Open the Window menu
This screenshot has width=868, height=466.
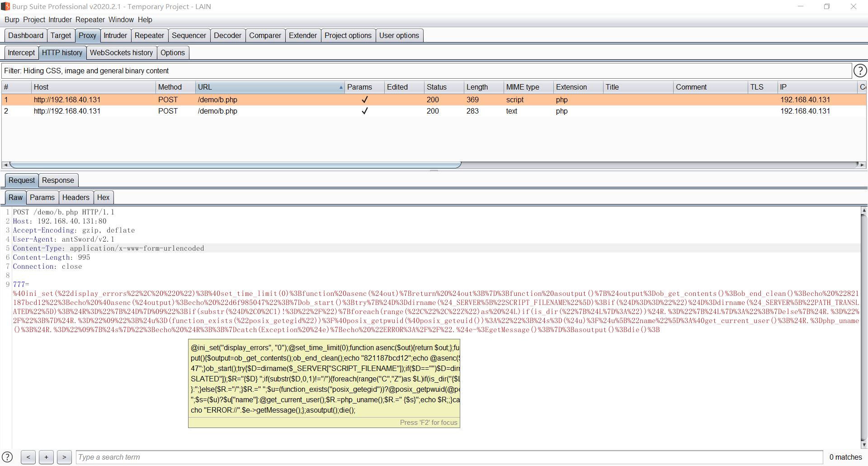point(121,19)
